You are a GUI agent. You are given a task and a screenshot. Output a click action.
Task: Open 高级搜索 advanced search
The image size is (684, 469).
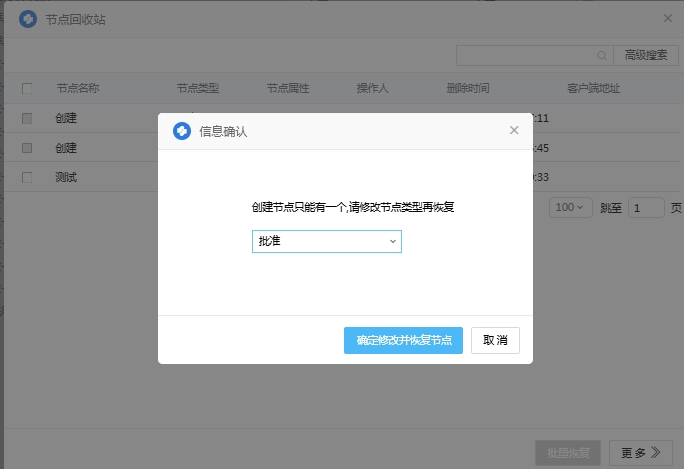(645, 55)
